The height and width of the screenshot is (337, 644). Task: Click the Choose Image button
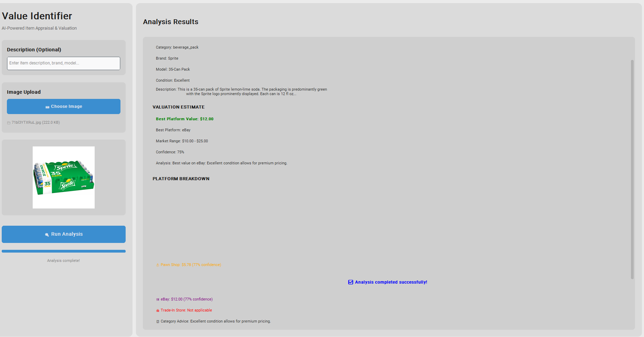(x=64, y=106)
